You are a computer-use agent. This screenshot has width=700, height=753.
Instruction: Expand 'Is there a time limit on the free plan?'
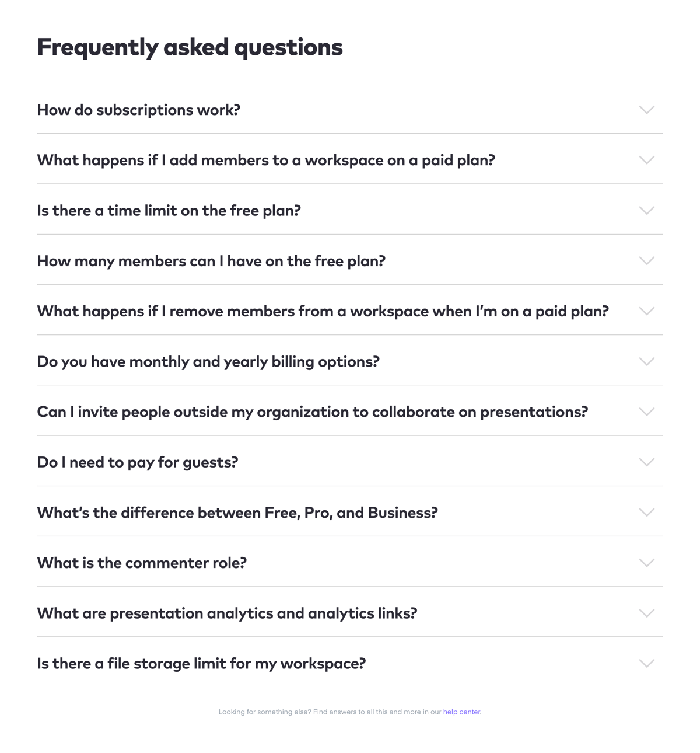pos(169,211)
